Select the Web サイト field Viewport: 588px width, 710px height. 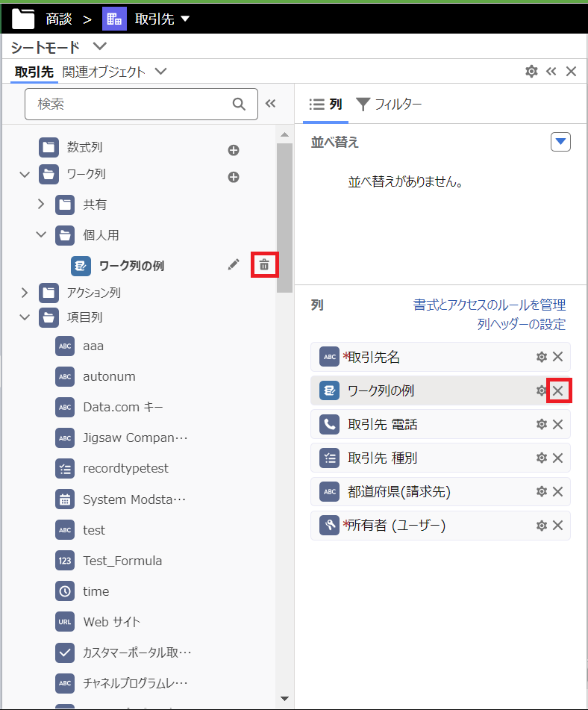pos(112,622)
